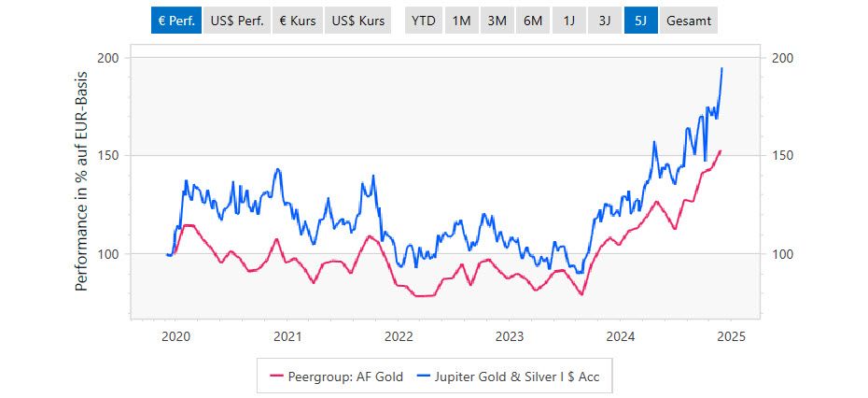The height and width of the screenshot is (398, 868).
Task: Show the € Kurs price view
Action: [298, 21]
